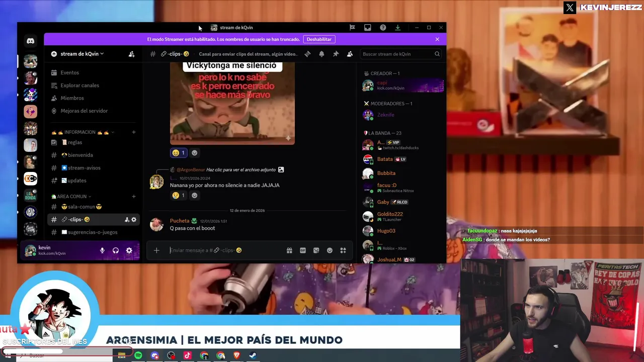Switch to stream-avisos channel
Viewport: 644px width, 362px height.
pyautogui.click(x=93, y=168)
